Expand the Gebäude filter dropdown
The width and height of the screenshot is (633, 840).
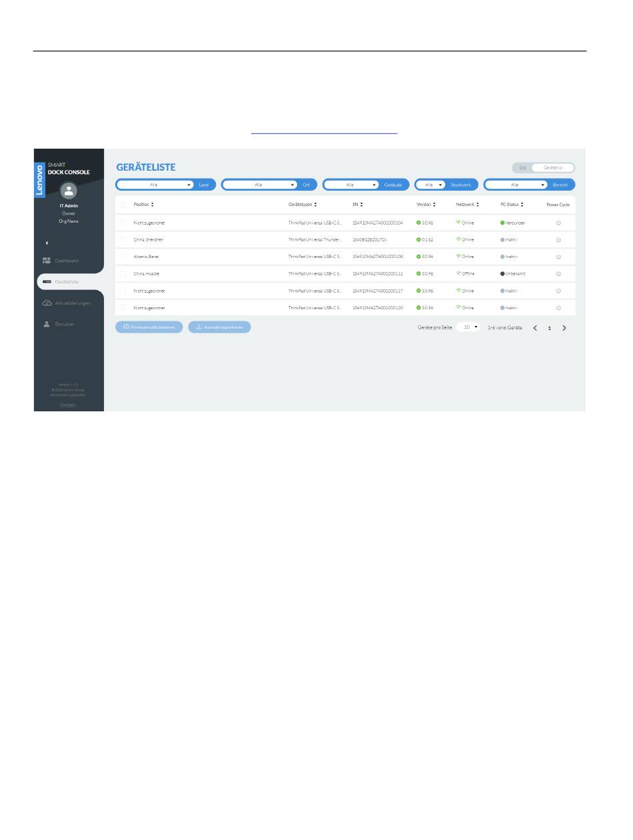352,185
